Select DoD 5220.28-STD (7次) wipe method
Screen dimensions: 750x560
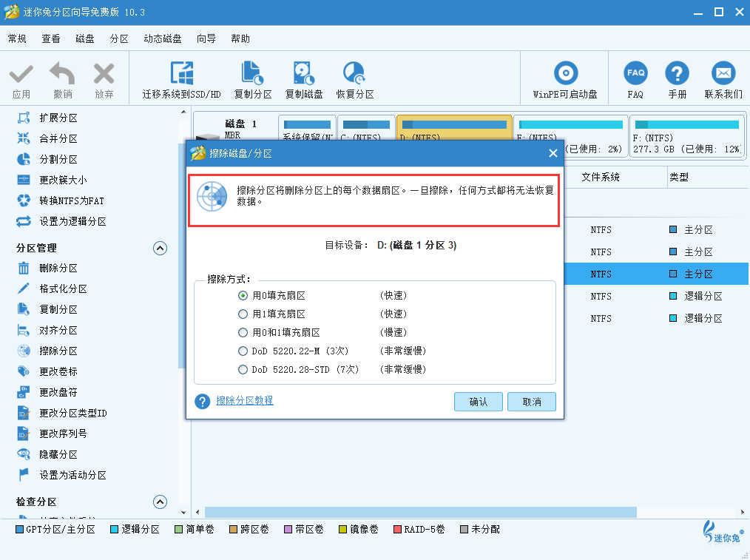tap(243, 370)
